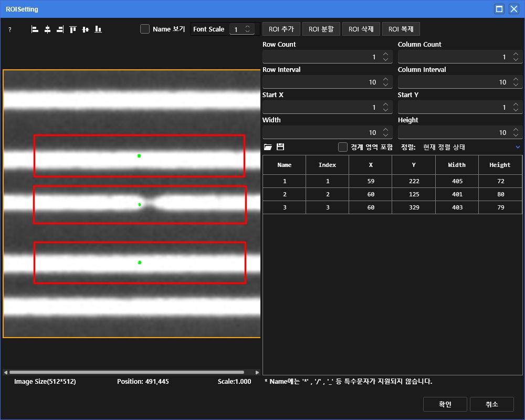Click the horizontal scrollbar under the image
525x420 pixels.
pos(126,372)
